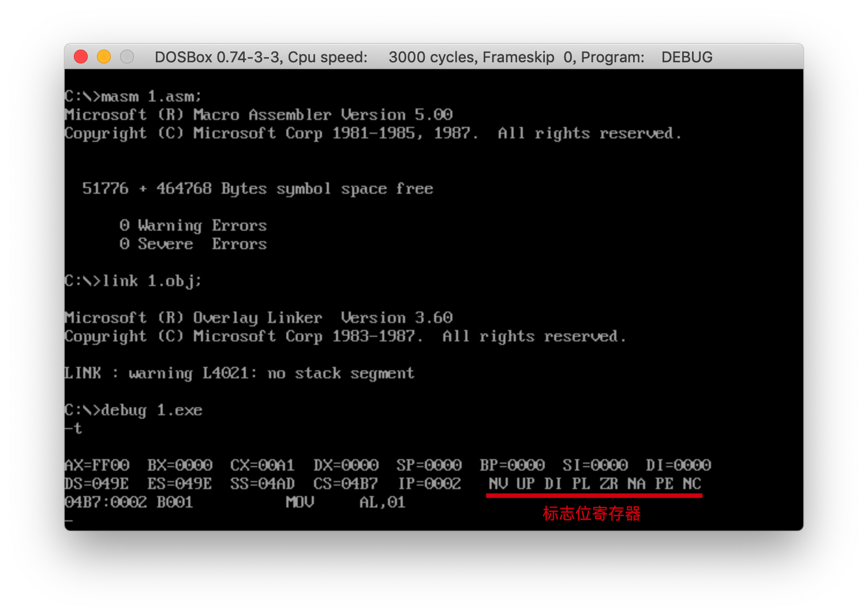This screenshot has width=868, height=616.
Task: Select the DI=0000 register value
Action: 679,465
